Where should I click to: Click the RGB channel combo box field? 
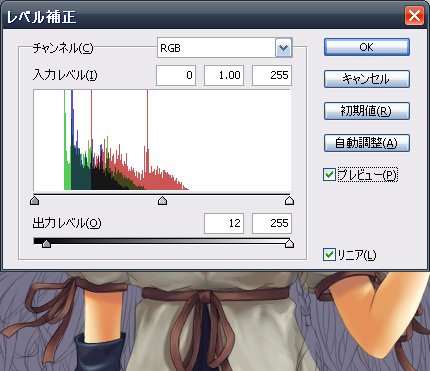tap(224, 48)
